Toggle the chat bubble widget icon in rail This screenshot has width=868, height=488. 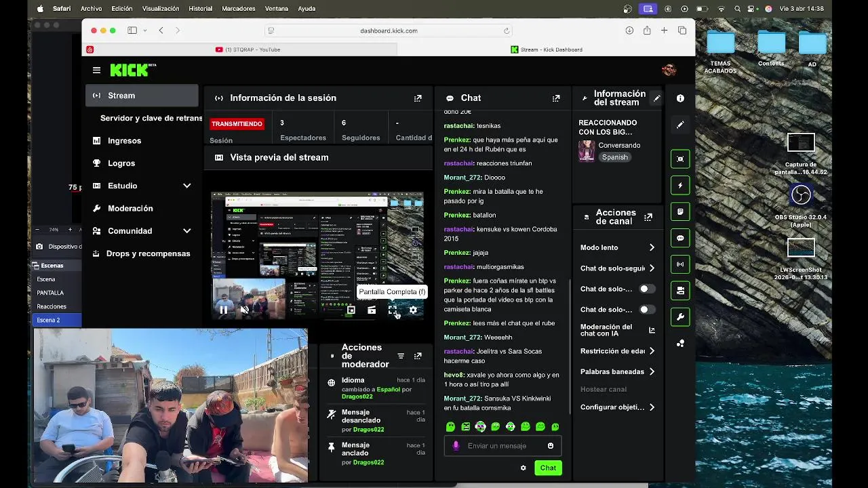pyautogui.click(x=680, y=238)
